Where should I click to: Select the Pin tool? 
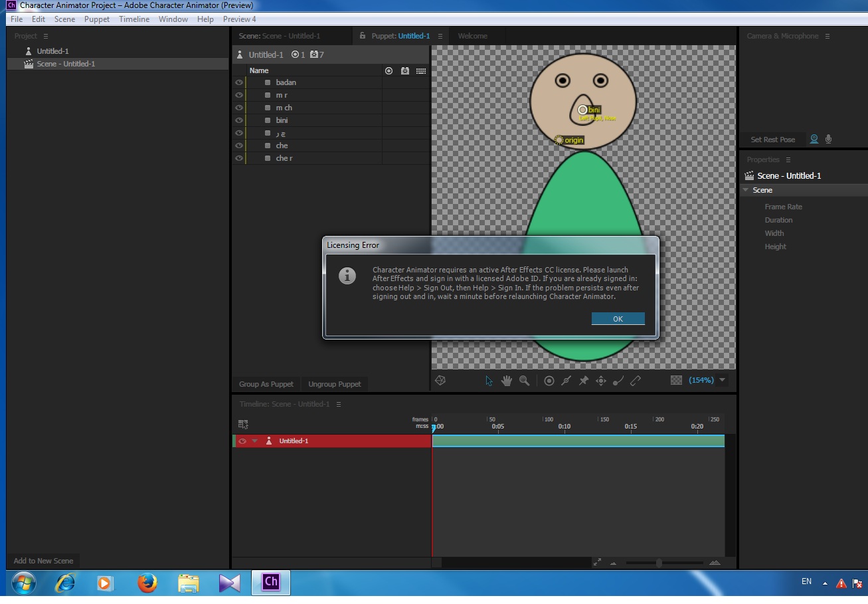click(584, 381)
